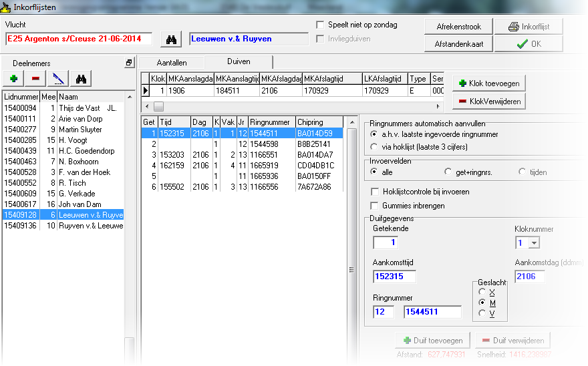Viewport: 588px width, 366px height.
Task: Enable Hoklijstcontrole bij invoeren
Action: coord(374,192)
